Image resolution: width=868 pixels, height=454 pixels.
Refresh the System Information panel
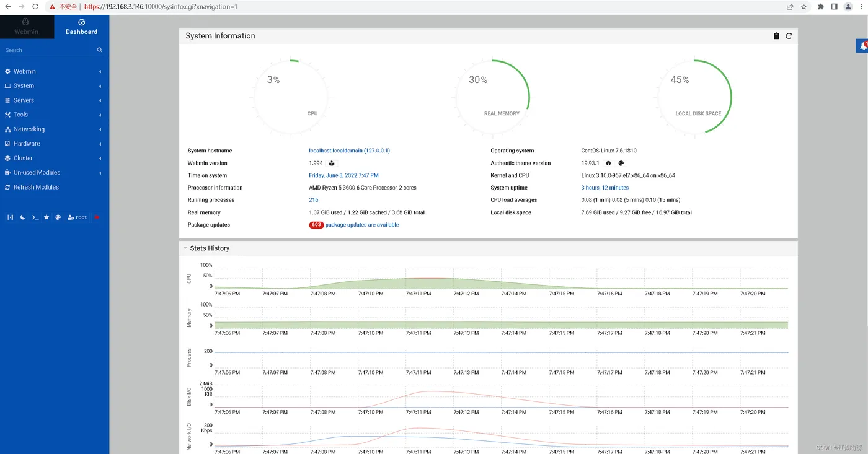point(789,36)
